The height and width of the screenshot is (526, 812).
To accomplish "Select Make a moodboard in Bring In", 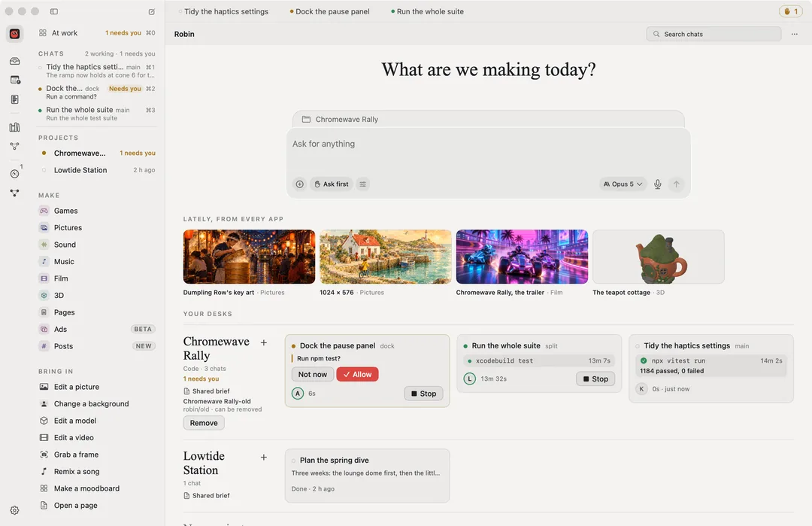I will pos(96,488).
